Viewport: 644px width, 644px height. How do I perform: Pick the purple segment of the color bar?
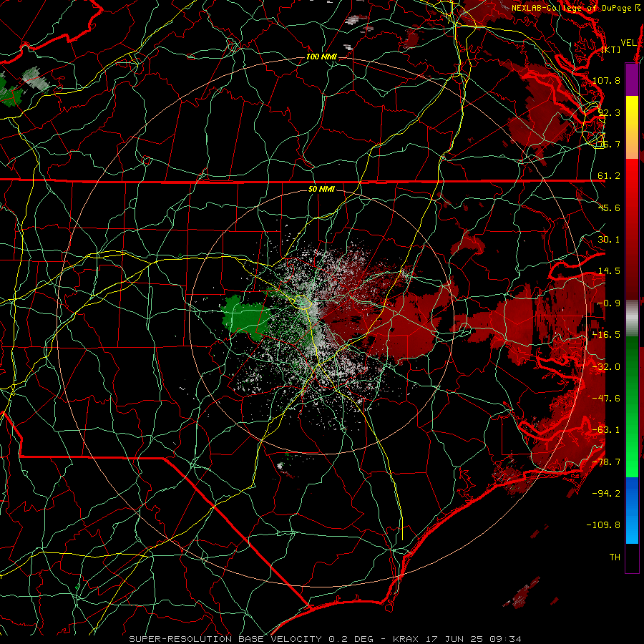point(632,79)
